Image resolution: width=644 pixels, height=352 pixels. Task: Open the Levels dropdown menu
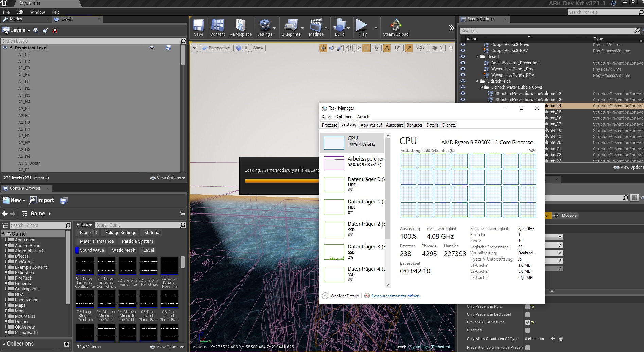pos(16,30)
